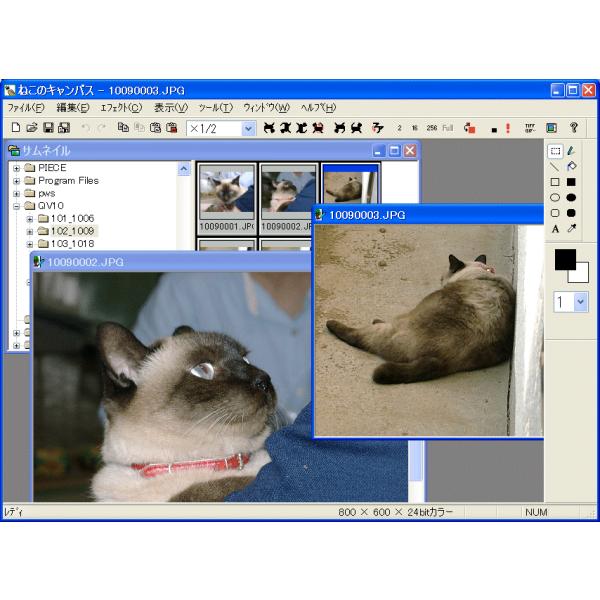Select the filled ellipse tool
Image resolution: width=600 pixels, height=600 pixels.
click(571, 197)
